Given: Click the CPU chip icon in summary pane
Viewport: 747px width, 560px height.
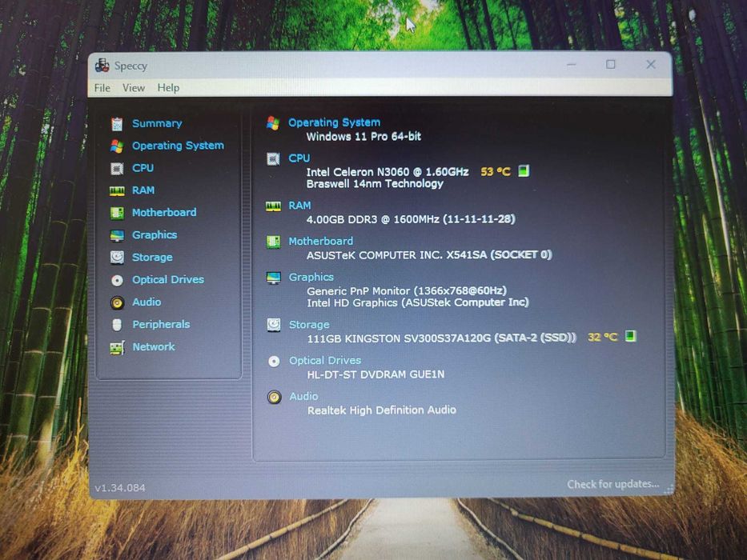Looking at the screenshot, I should pyautogui.click(x=273, y=158).
